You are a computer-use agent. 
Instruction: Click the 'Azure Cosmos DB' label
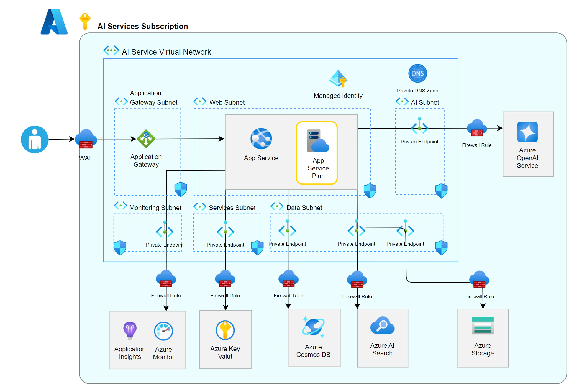313,351
